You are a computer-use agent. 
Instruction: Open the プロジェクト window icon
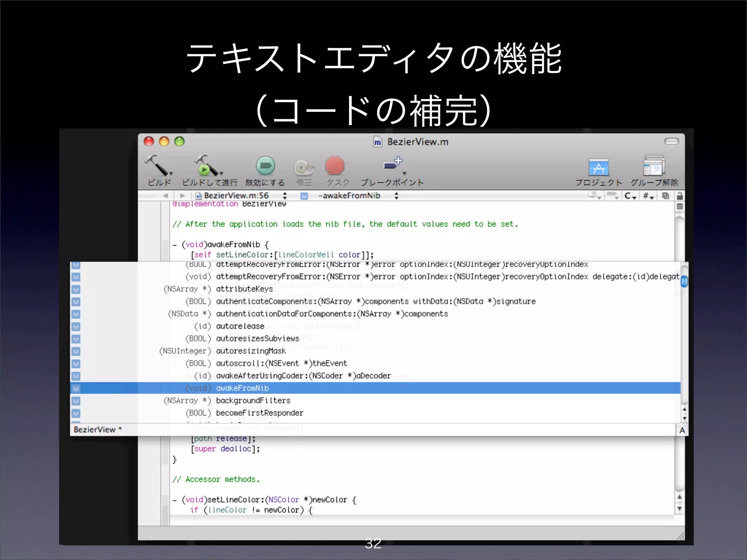click(599, 167)
